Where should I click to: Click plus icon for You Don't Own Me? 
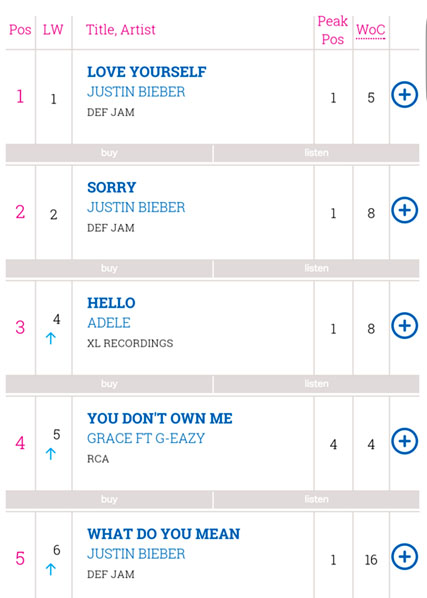(x=405, y=441)
